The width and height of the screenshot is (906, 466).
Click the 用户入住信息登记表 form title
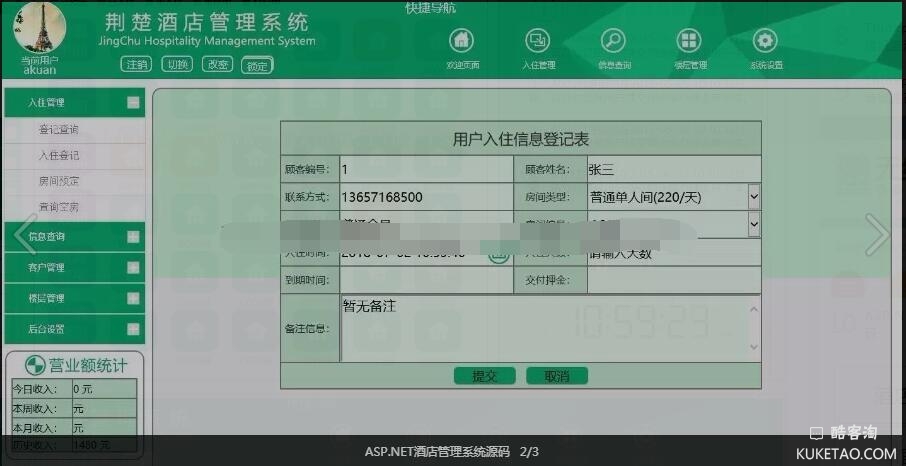(x=521, y=139)
